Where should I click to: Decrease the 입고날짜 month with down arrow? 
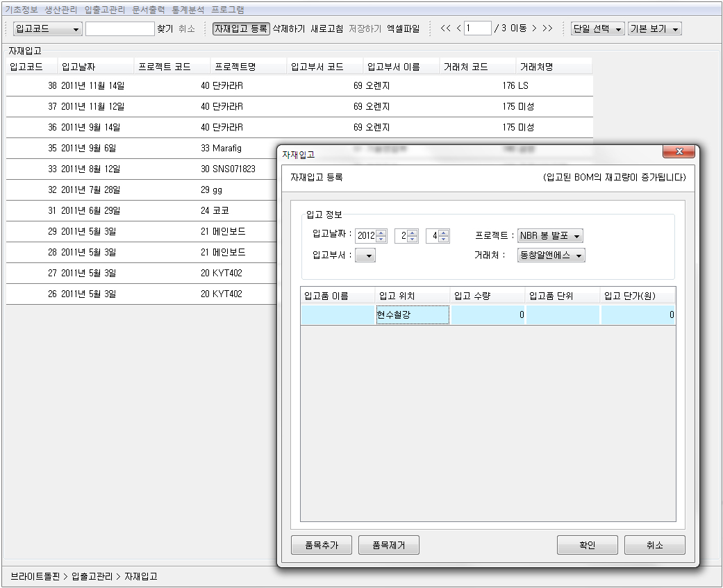[413, 240]
